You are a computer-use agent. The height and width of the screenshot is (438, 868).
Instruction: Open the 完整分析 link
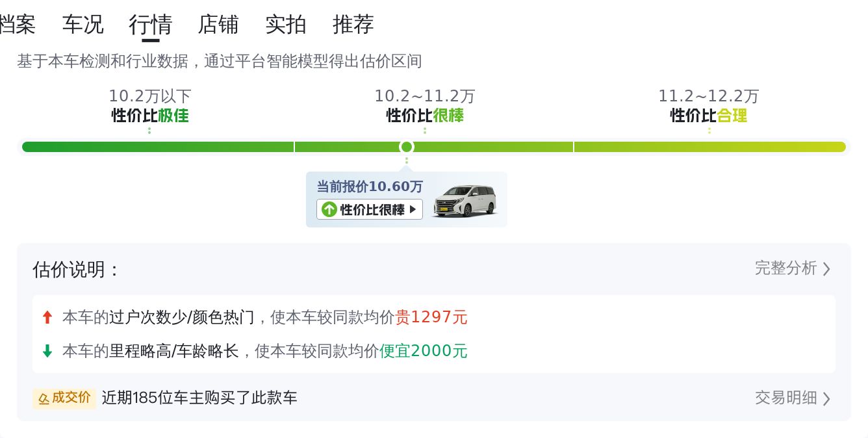(x=785, y=268)
